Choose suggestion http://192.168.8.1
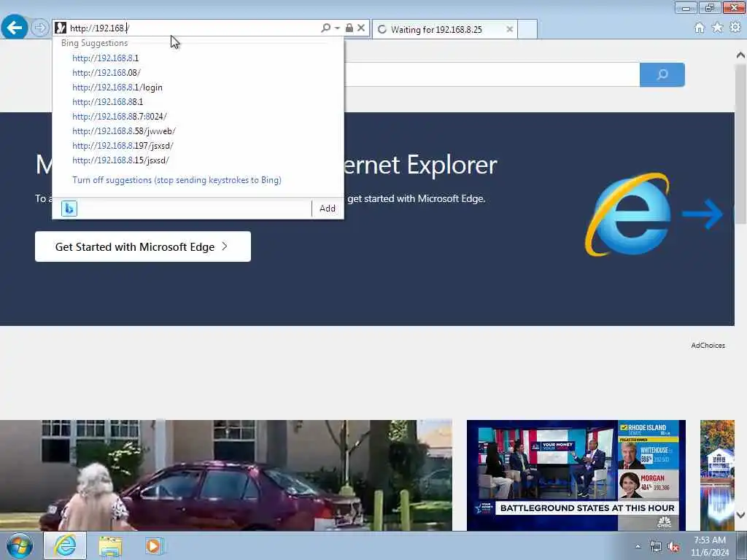 click(x=105, y=58)
